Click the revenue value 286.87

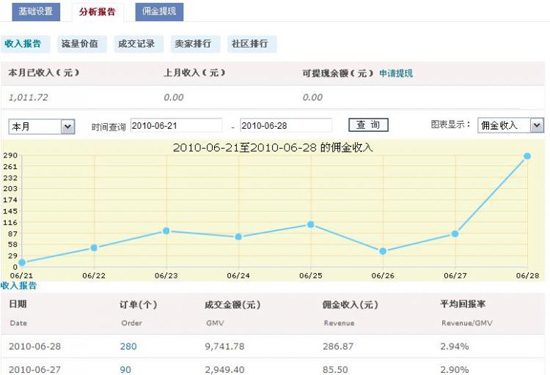click(338, 347)
